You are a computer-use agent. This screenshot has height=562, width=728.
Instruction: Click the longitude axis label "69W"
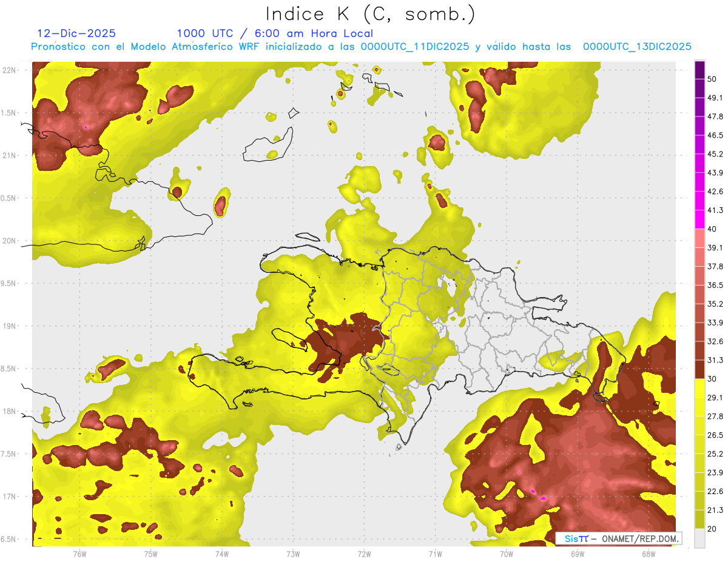578,554
